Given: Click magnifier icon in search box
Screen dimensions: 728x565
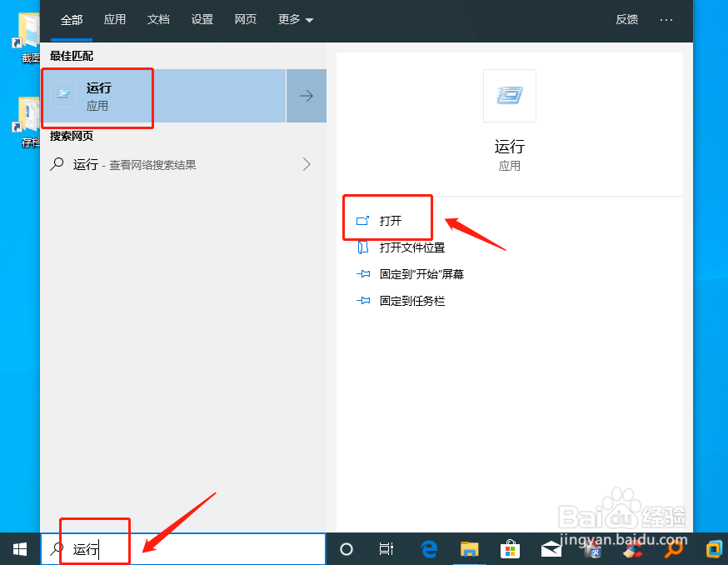Looking at the screenshot, I should [x=57, y=548].
